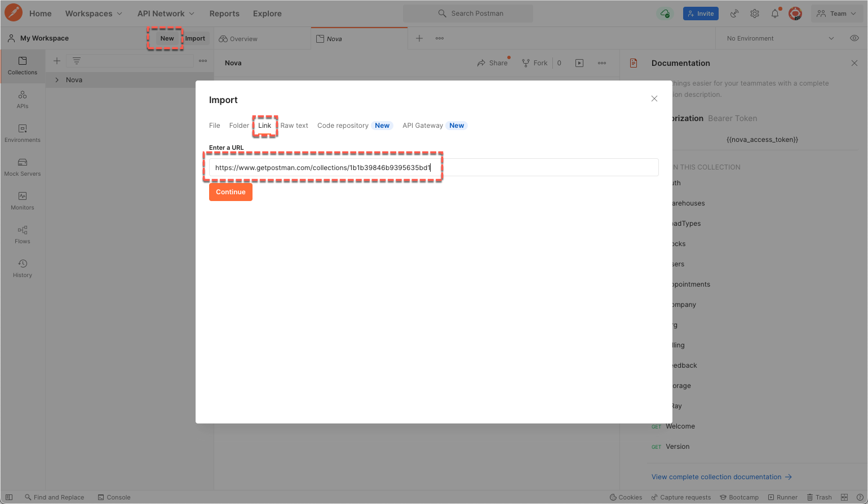The height and width of the screenshot is (504, 868).
Task: Click the Search Postman field
Action: click(x=468, y=14)
